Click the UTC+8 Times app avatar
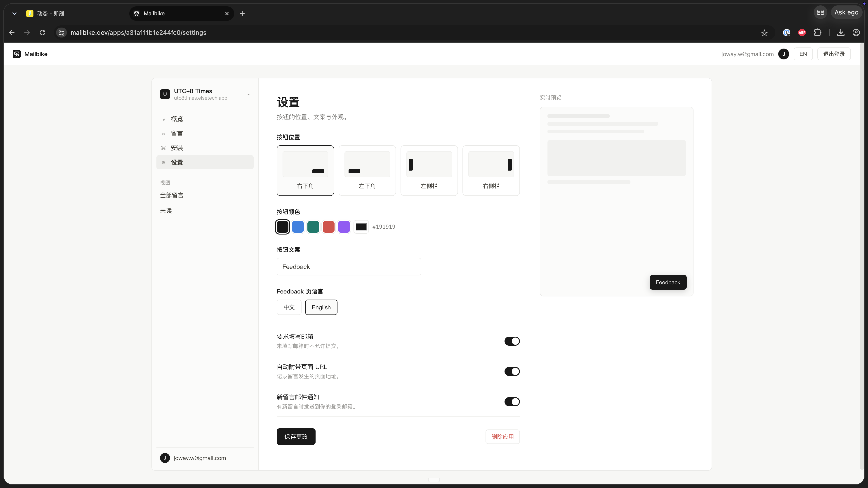The height and width of the screenshot is (488, 868). pos(165,94)
